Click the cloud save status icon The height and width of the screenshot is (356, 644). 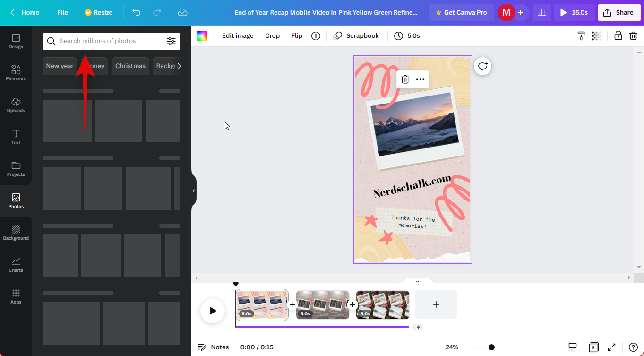pos(183,12)
